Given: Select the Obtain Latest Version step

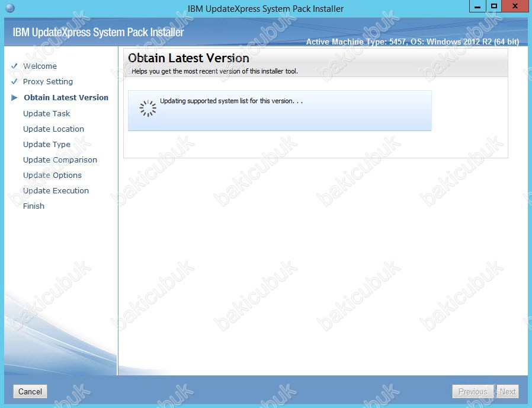Looking at the screenshot, I should pyautogui.click(x=66, y=97).
